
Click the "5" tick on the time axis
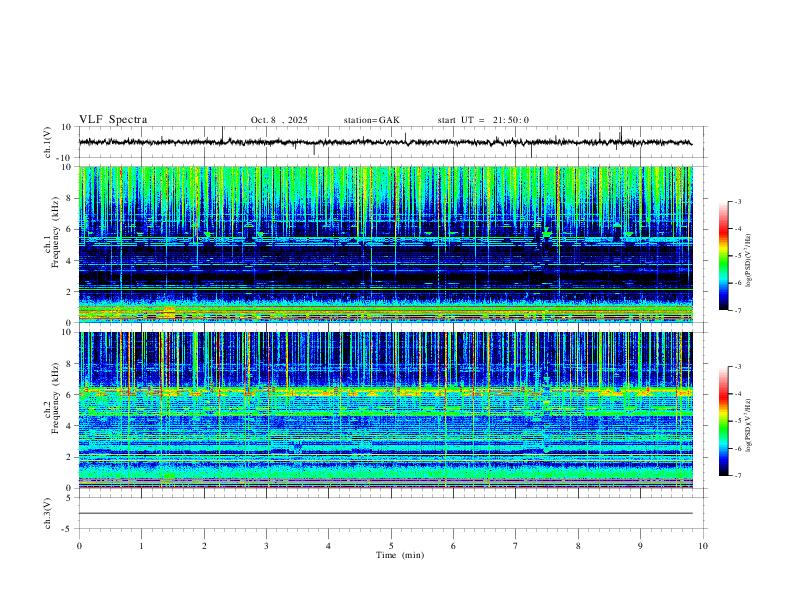[391, 546]
